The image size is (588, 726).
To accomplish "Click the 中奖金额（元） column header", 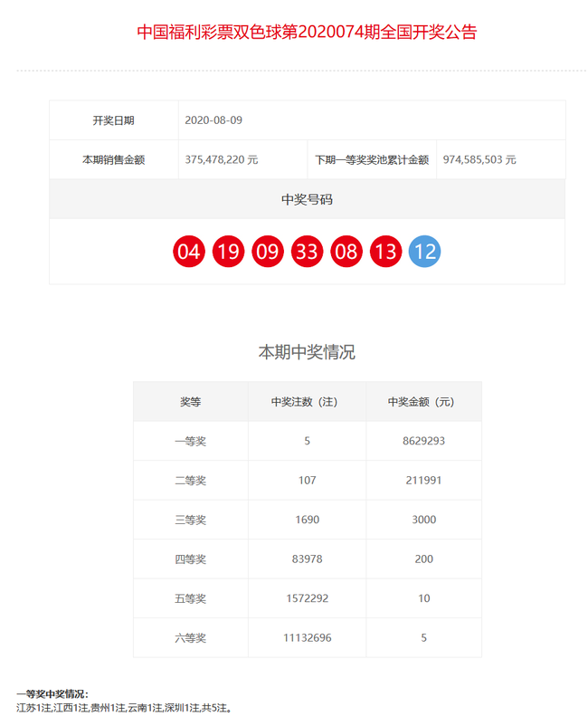I will pyautogui.click(x=423, y=401).
